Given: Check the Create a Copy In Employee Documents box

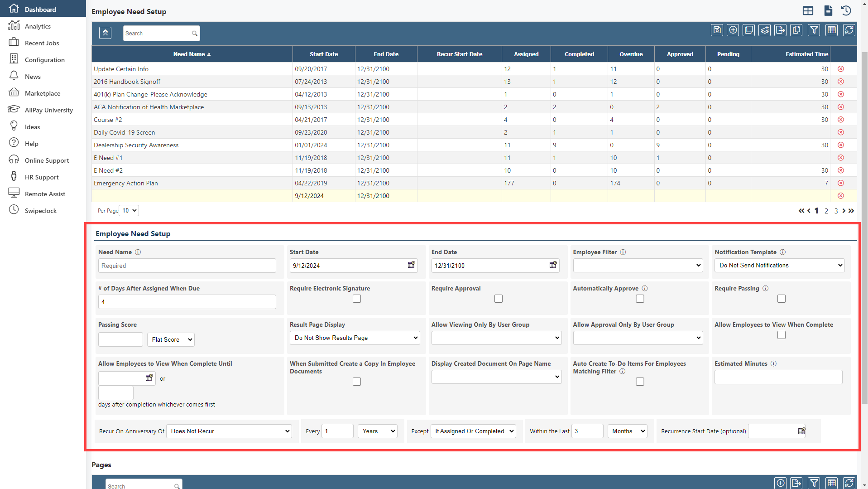Looking at the screenshot, I should pyautogui.click(x=357, y=382).
